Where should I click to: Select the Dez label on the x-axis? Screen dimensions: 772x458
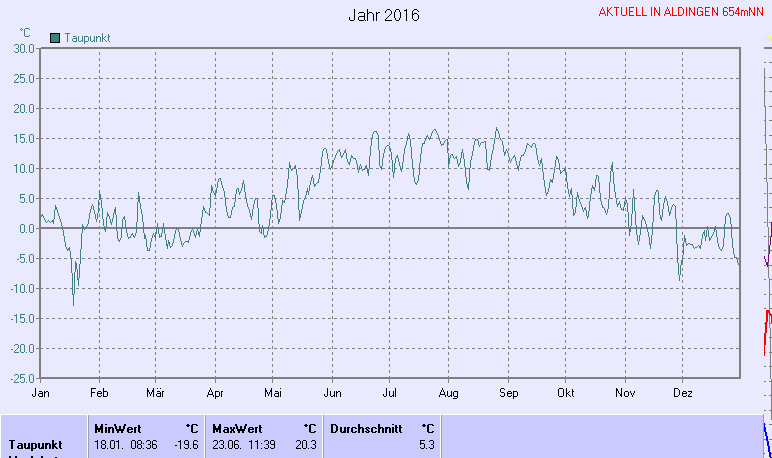[x=683, y=393]
